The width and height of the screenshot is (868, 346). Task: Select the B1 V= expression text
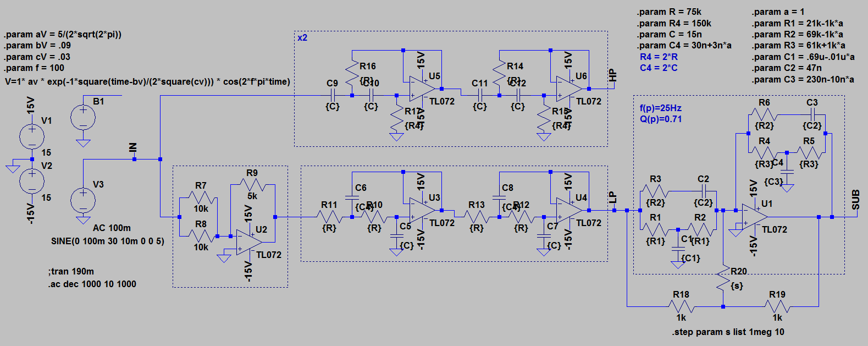(x=147, y=82)
